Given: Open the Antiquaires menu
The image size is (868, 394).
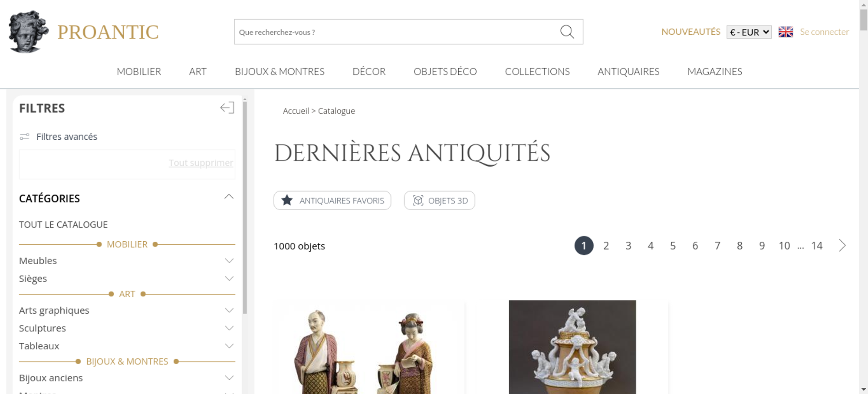Looking at the screenshot, I should point(628,72).
